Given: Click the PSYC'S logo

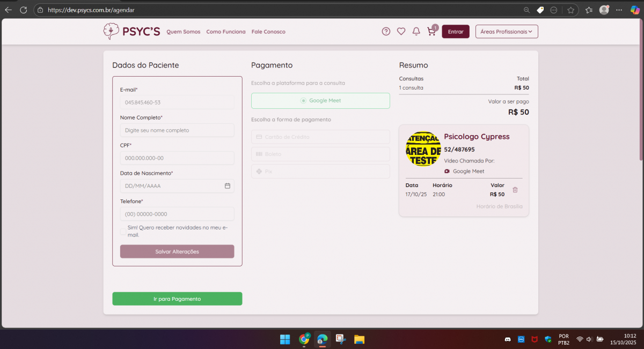Looking at the screenshot, I should 132,32.
